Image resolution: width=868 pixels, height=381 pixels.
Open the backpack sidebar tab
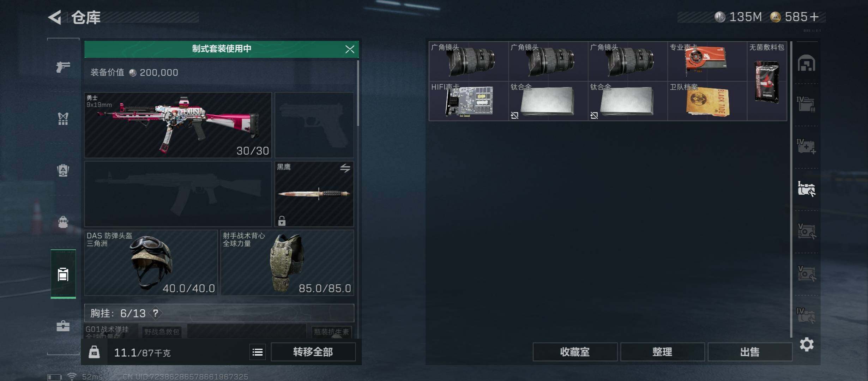coord(63,170)
